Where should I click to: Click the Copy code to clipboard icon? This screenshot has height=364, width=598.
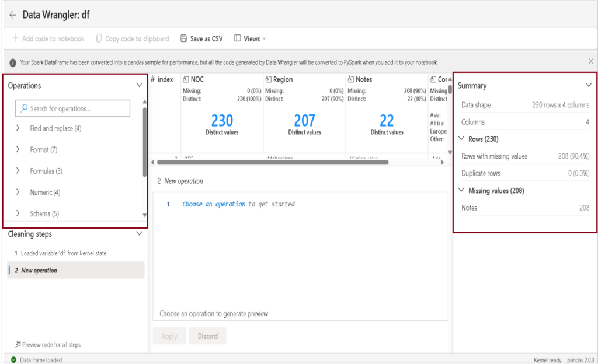pos(99,39)
